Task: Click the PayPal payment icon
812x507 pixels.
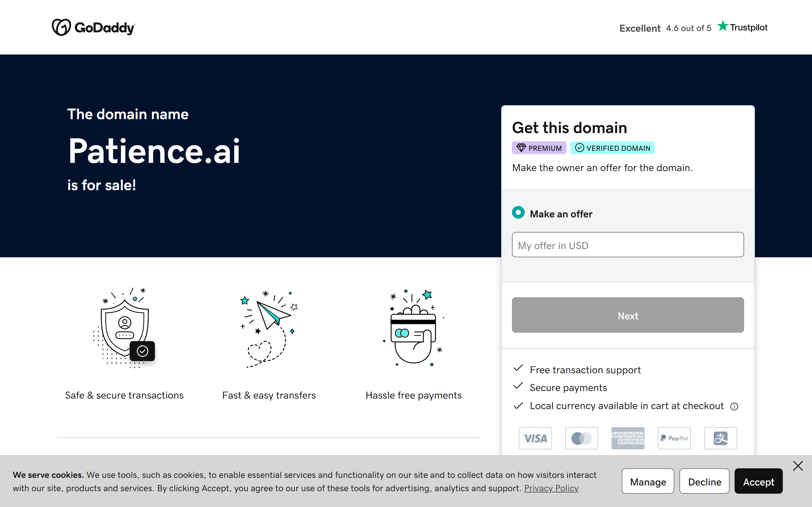Action: pos(674,438)
